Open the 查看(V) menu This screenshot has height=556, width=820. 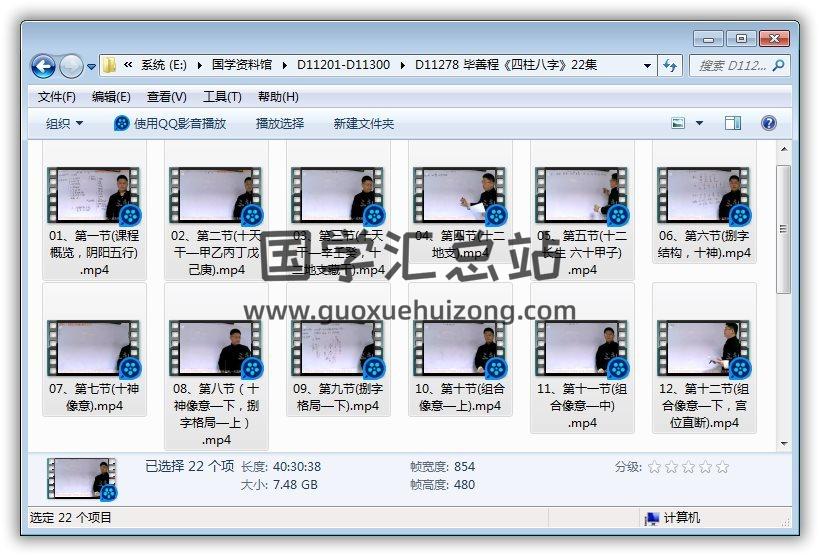pos(166,96)
